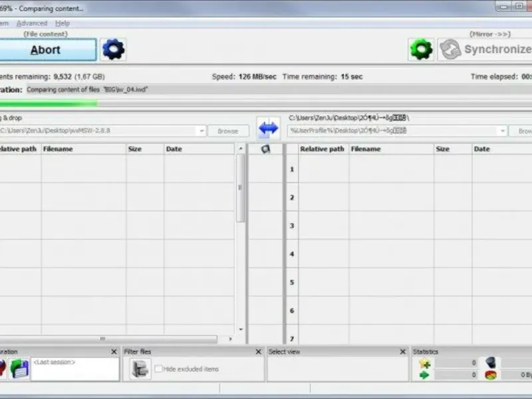Viewport: 532px width, 399px height.
Task: Select row number 3 in right grid
Action: [292, 225]
